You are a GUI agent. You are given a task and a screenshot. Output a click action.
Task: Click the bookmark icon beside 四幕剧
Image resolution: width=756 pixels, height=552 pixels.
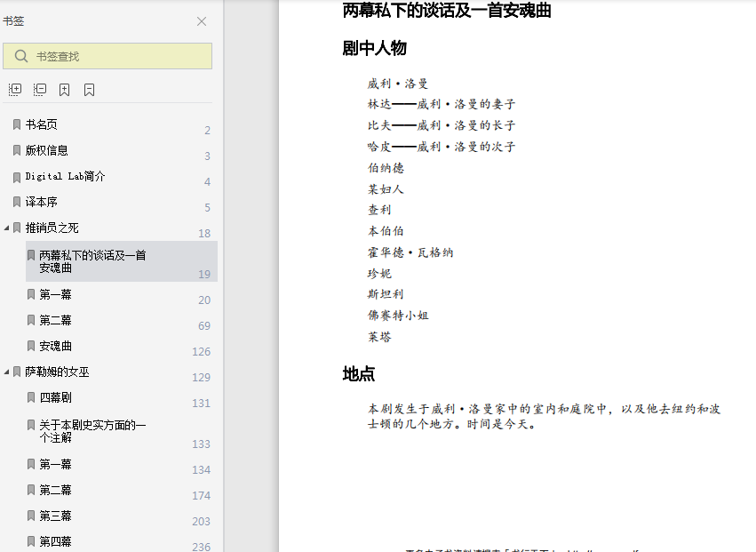tap(31, 397)
